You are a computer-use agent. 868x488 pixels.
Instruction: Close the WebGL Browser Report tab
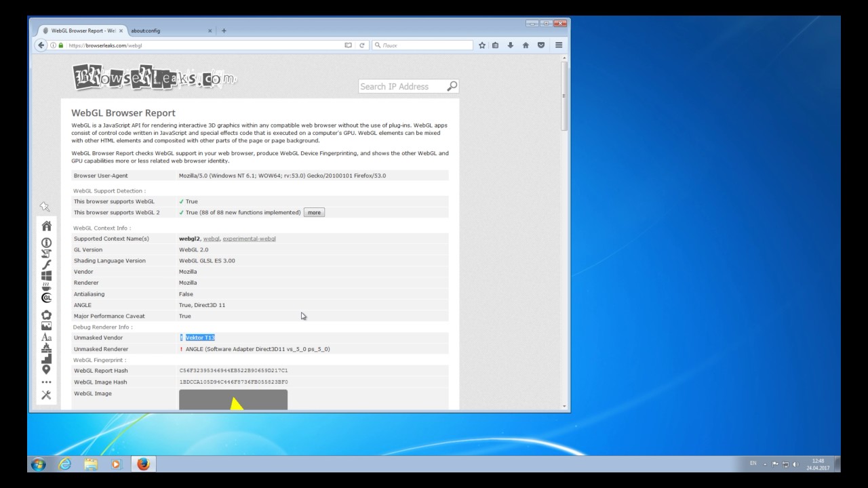121,30
